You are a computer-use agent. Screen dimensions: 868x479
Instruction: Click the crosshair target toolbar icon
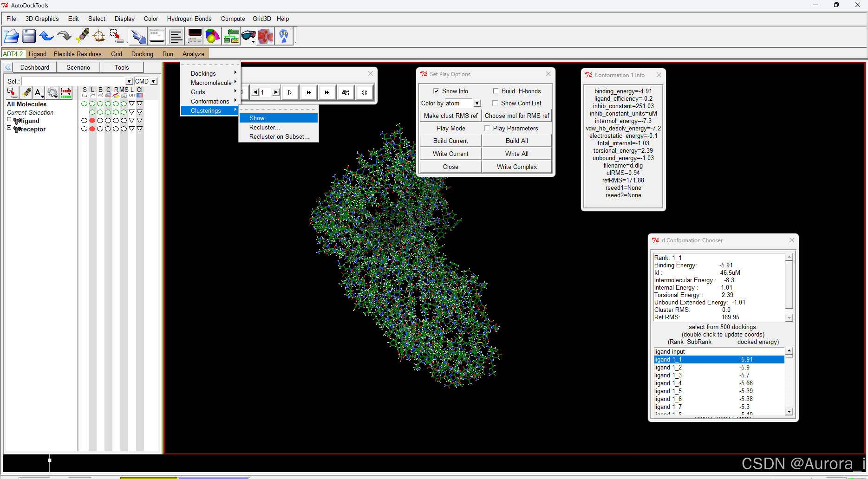coord(99,36)
